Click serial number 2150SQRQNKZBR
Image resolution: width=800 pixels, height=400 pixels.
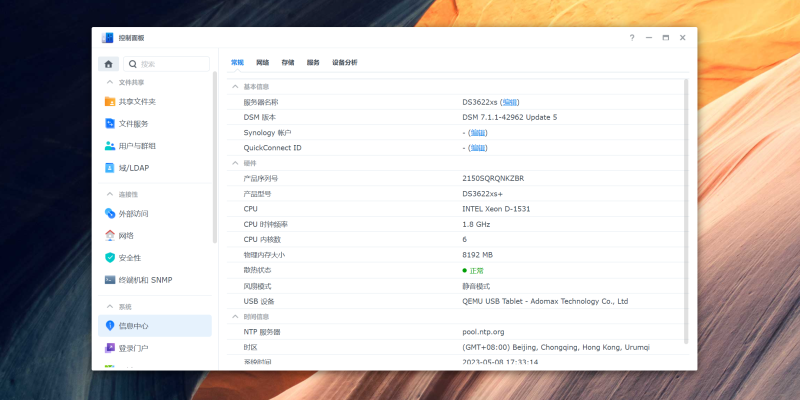coord(493,179)
